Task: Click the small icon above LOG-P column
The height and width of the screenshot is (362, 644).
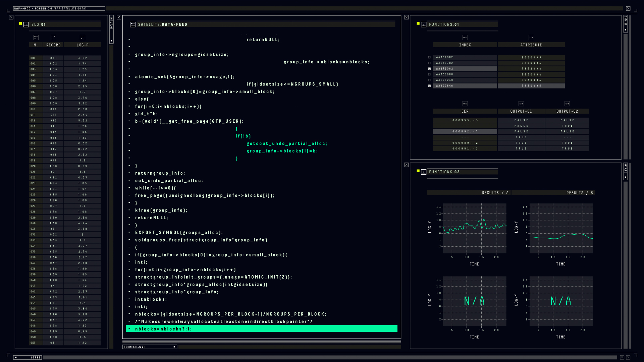Action: tap(83, 37)
